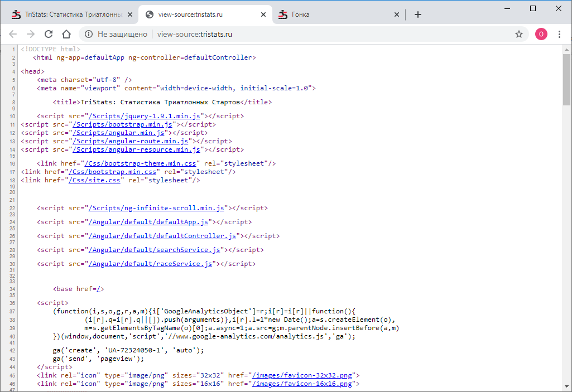Minimize the browser window
This screenshot has height=392, width=572.
[507, 8]
